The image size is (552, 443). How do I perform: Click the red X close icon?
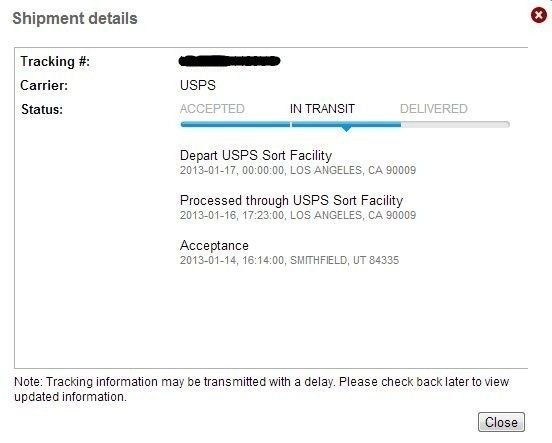click(x=539, y=15)
